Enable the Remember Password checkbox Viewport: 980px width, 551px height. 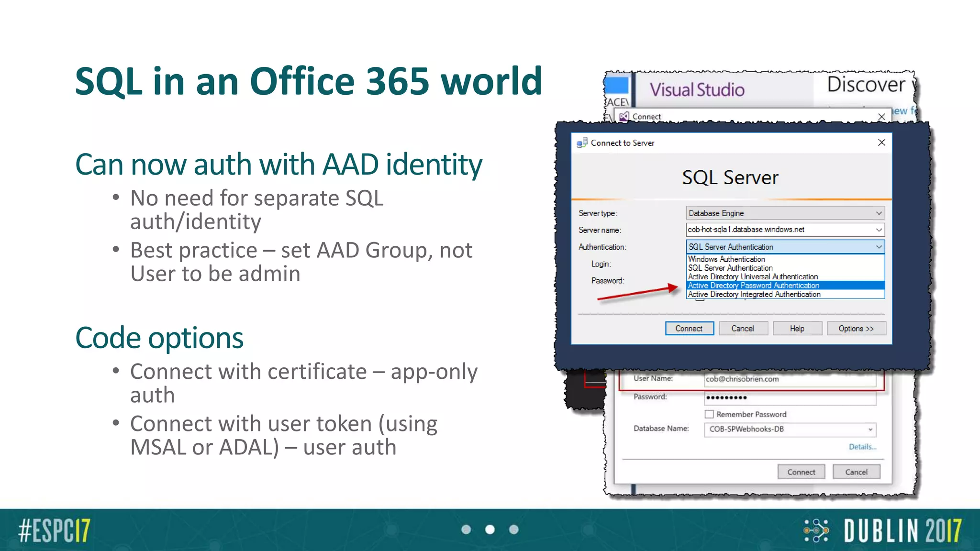(x=709, y=414)
